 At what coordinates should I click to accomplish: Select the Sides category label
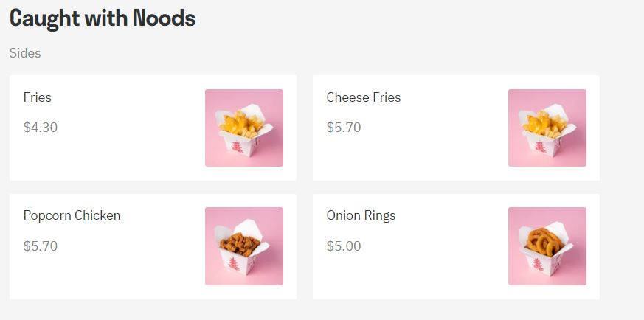pos(25,53)
